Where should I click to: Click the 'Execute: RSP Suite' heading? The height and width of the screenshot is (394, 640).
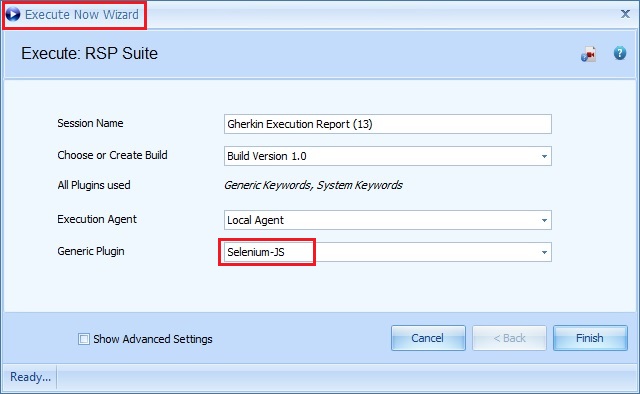(89, 53)
